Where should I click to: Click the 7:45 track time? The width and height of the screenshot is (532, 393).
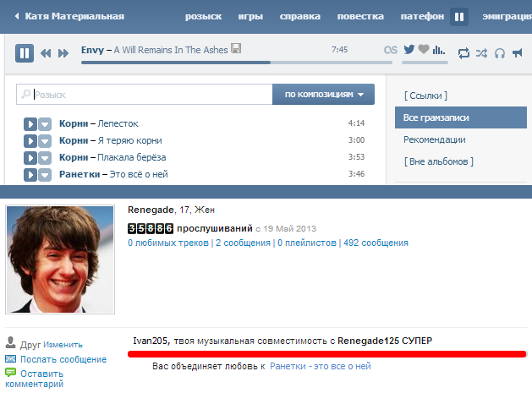click(340, 50)
